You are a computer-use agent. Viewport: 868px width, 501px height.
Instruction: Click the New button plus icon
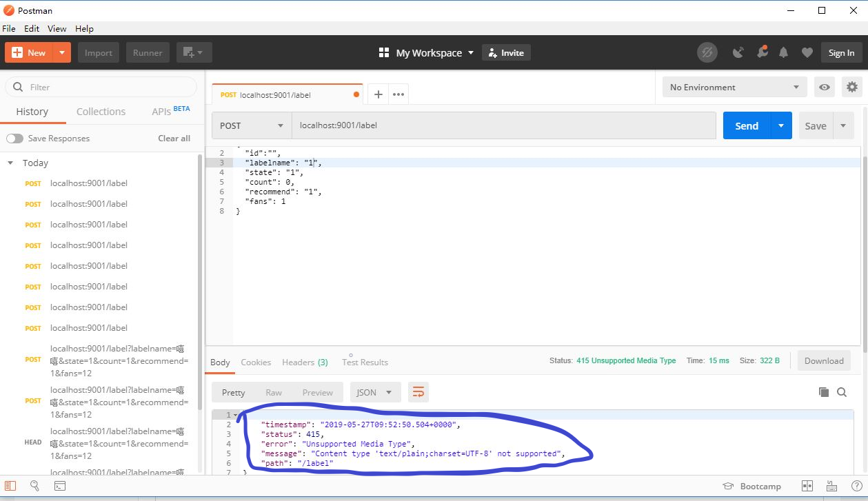[x=17, y=52]
